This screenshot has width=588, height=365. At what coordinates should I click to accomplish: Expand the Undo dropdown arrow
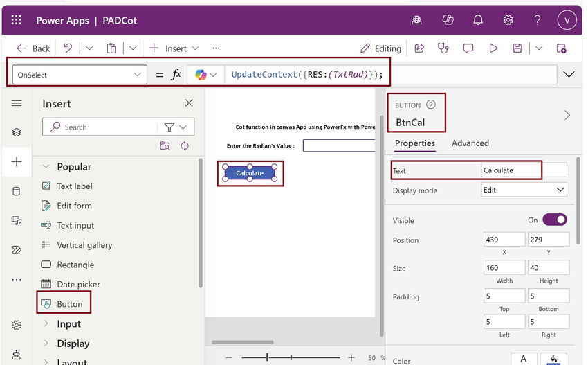click(89, 48)
